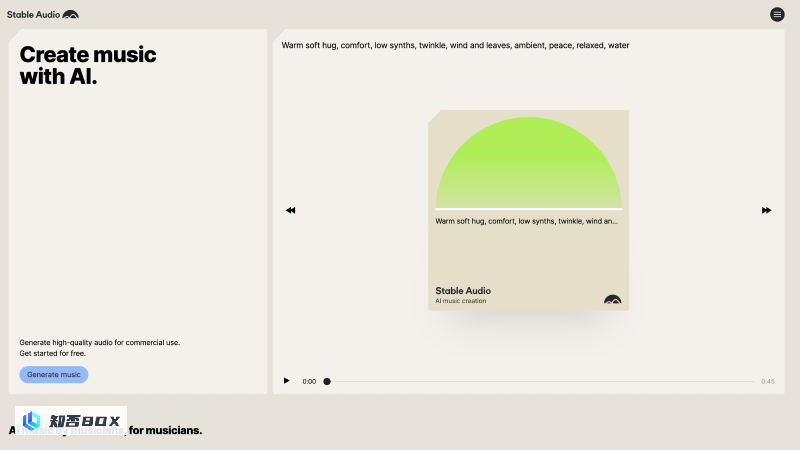Open the hamburger menu icon
Image resolution: width=800 pixels, height=450 pixels.
[x=777, y=14]
